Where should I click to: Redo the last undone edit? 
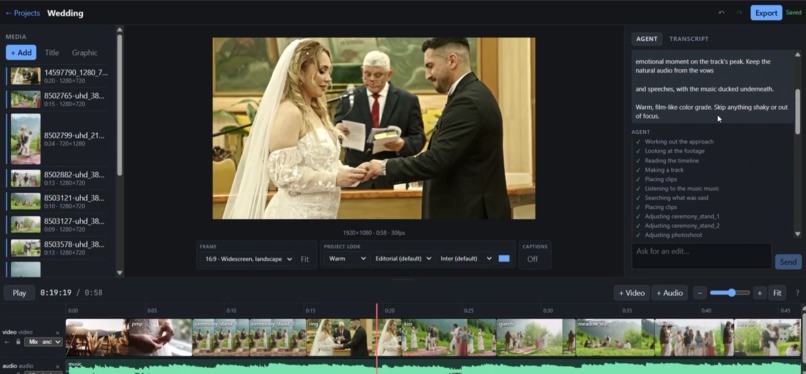(x=739, y=13)
